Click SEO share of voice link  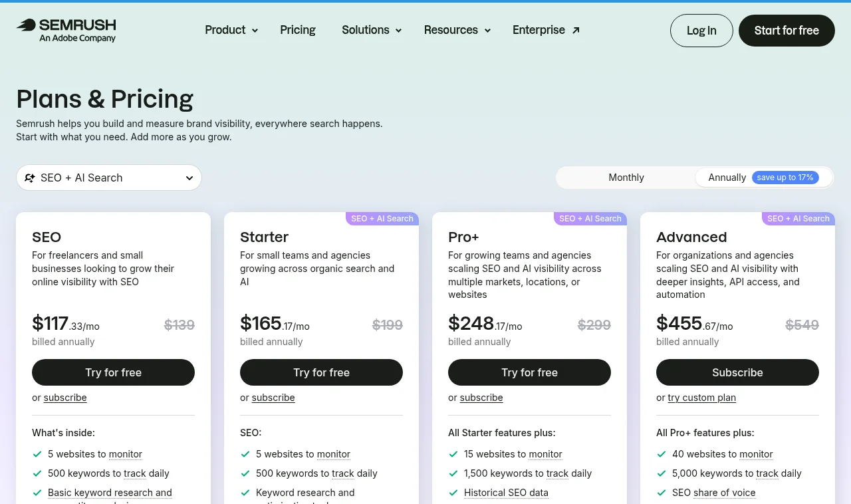725,493
